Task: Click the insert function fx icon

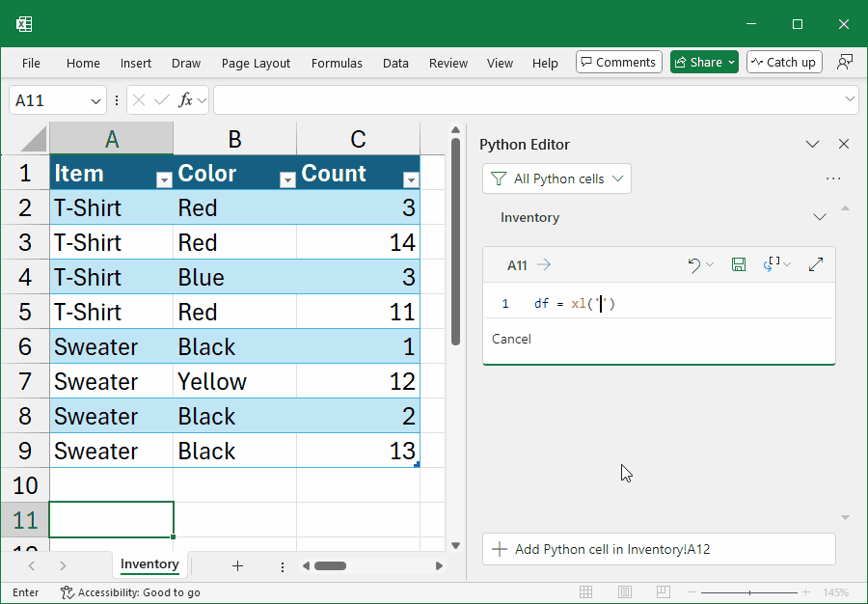Action: 186,99
